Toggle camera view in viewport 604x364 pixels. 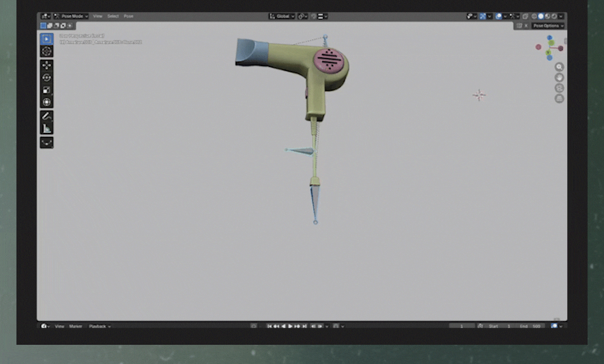[559, 88]
